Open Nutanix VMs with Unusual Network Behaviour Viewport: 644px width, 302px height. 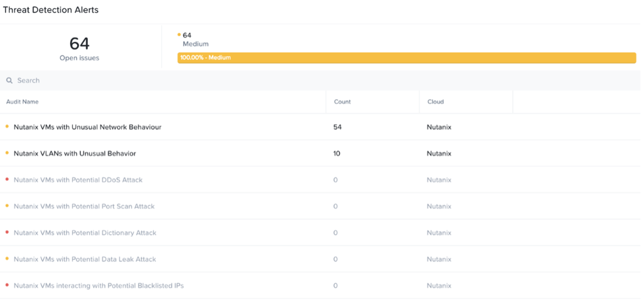coord(87,127)
